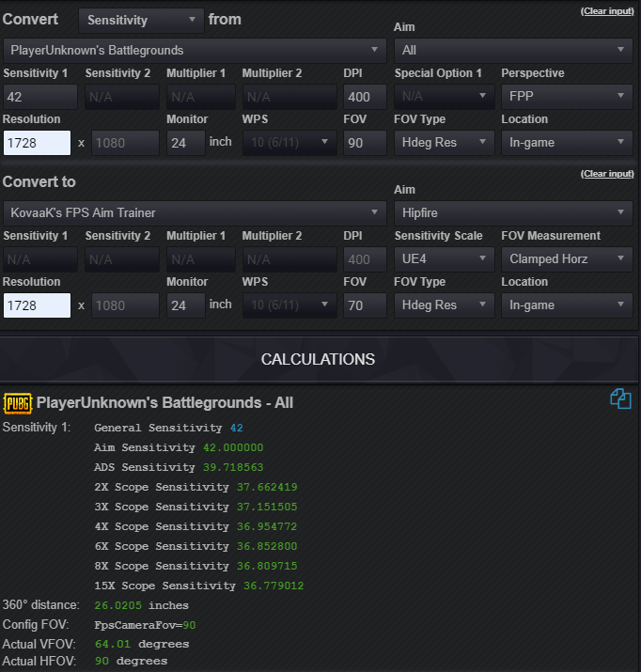Open the Sensitivity Scale dropdown showing UE4
Screen dimensions: 641x672
pyautogui.click(x=445, y=259)
